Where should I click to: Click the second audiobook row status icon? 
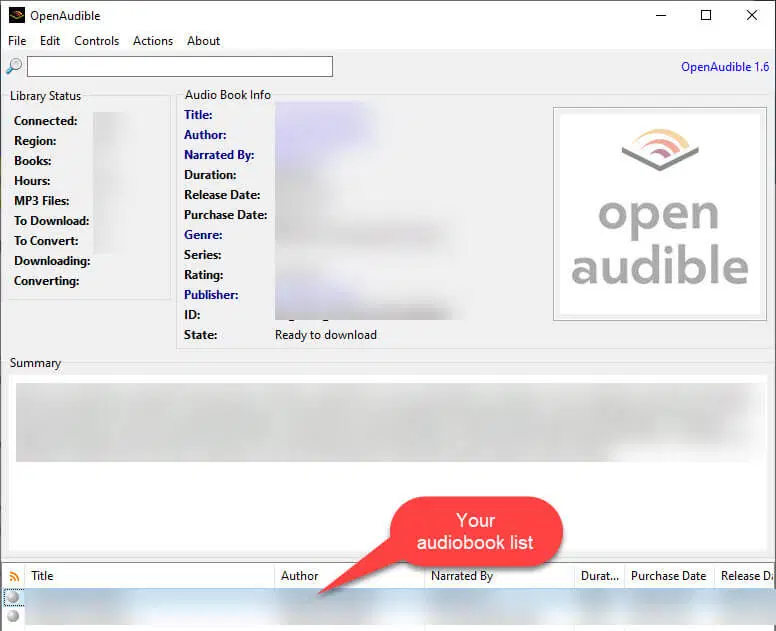(x=13, y=616)
